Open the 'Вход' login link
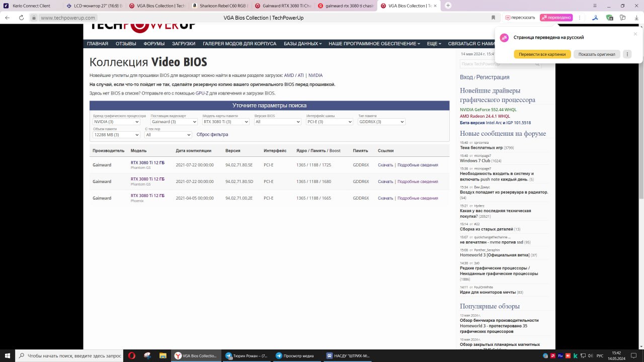This screenshot has width=644, height=362. tap(466, 77)
